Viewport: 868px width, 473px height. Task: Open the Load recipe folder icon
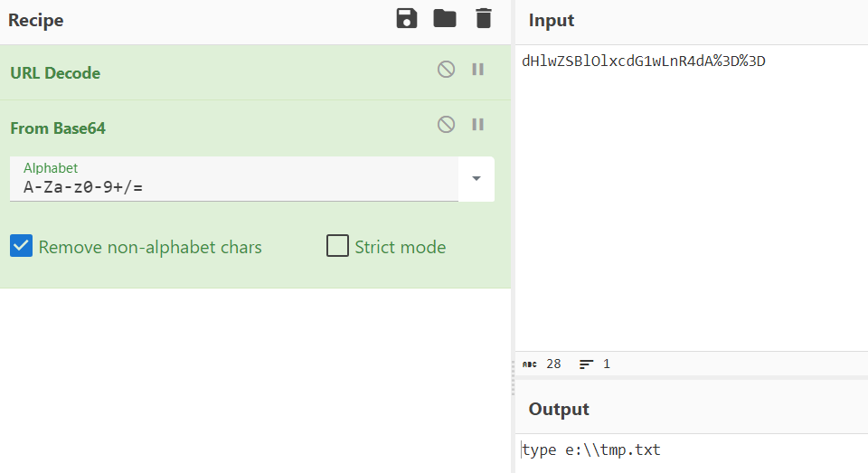tap(445, 19)
